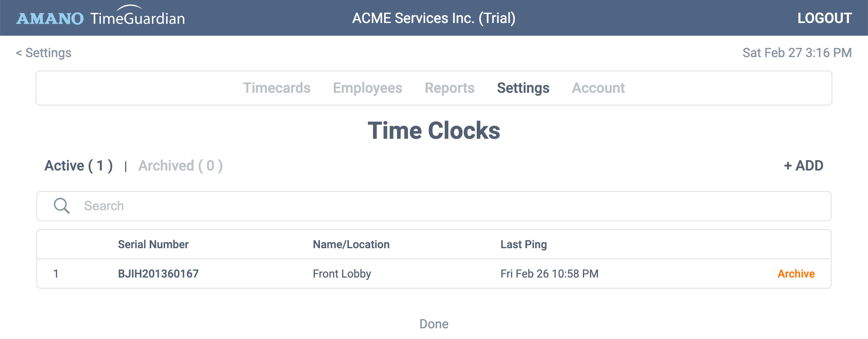This screenshot has height=339, width=868.
Task: Open the Timecards tab
Action: pyautogui.click(x=277, y=88)
